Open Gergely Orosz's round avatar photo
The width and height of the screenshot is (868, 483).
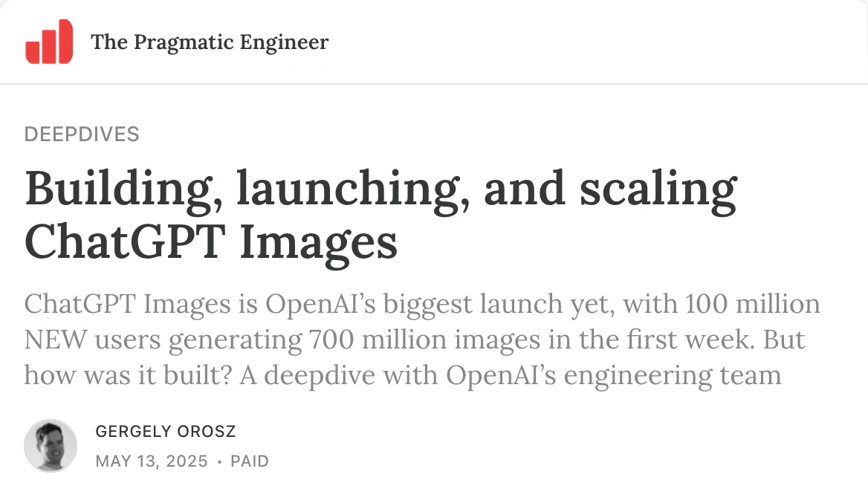pos(51,445)
